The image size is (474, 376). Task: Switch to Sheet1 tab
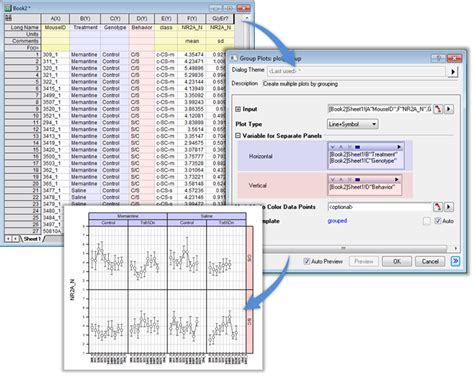32,239
